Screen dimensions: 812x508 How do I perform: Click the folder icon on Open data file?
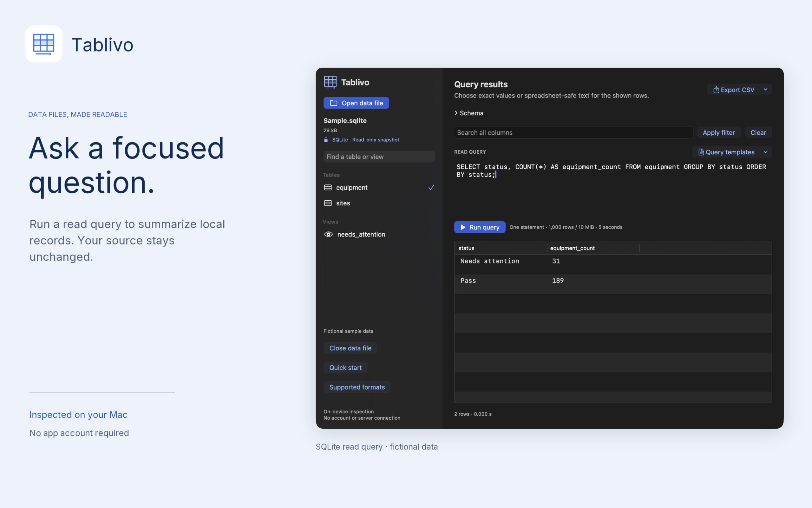pyautogui.click(x=334, y=103)
